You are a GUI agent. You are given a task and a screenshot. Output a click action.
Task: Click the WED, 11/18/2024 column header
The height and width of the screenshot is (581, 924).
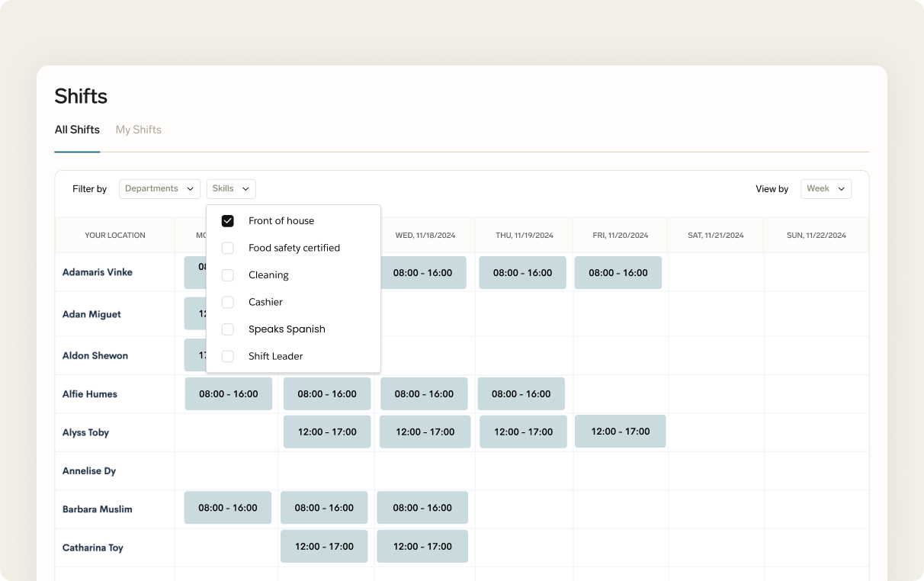click(425, 236)
